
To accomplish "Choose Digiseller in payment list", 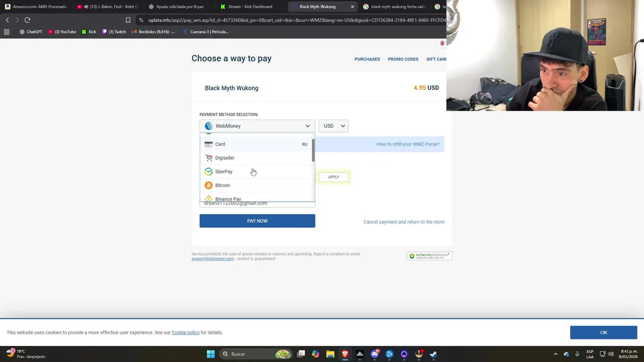I will click(256, 158).
